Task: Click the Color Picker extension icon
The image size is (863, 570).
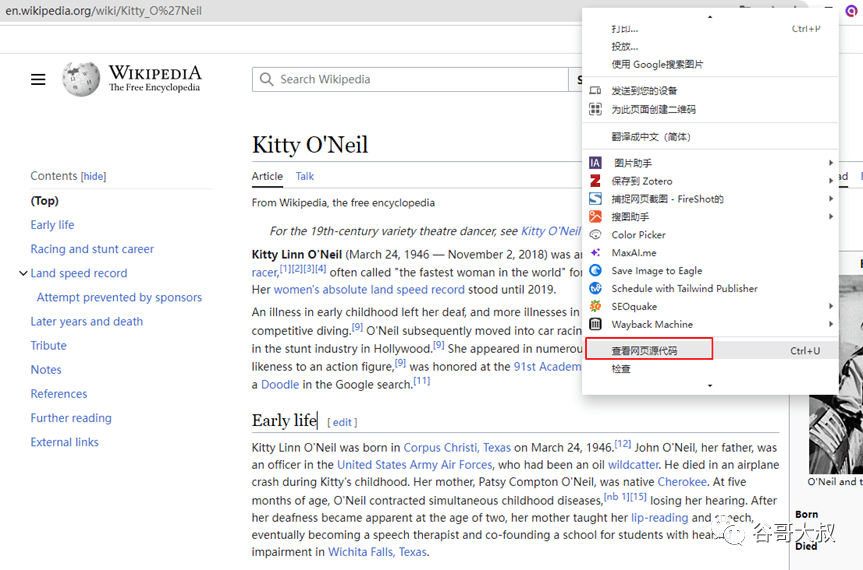Action: 595,235
